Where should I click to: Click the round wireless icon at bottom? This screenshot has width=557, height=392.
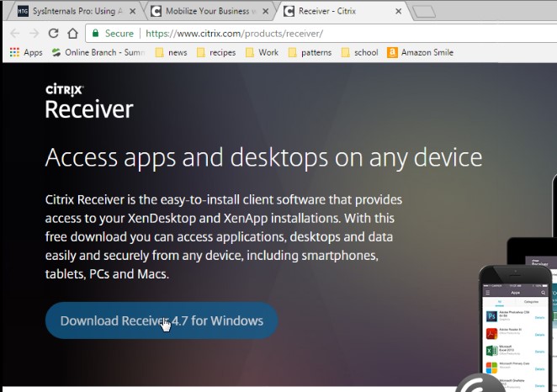pyautogui.click(x=480, y=384)
